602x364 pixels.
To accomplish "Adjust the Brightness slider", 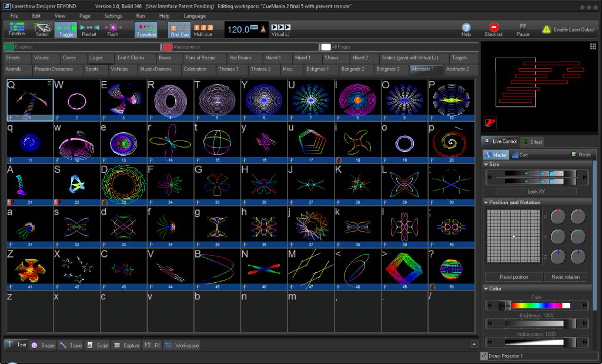I will click(536, 323).
